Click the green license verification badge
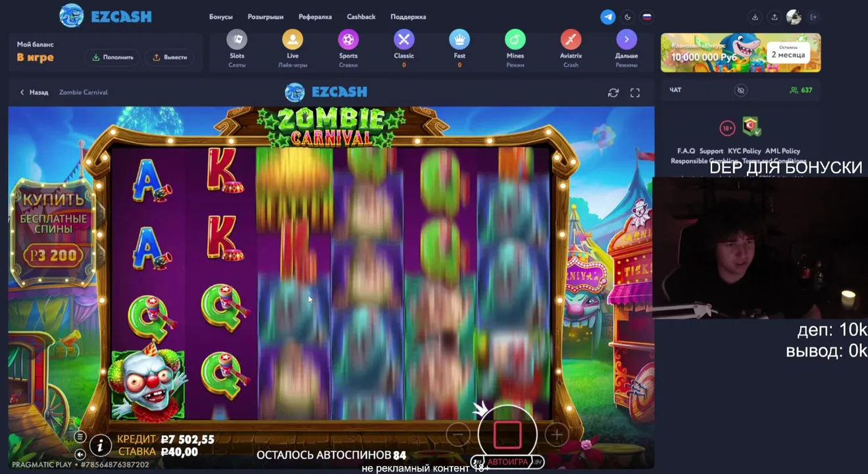 752,126
